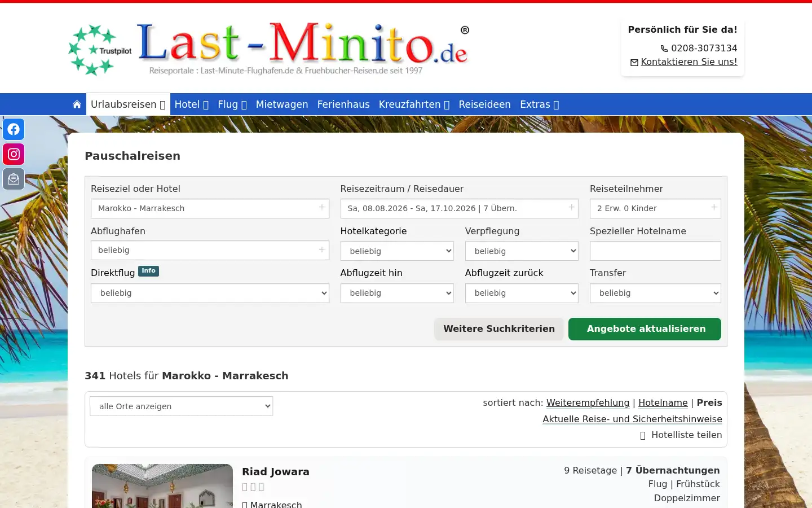Click the Weitere Suchkriterien button
Viewport: 812px width, 508px height.
coord(499,329)
